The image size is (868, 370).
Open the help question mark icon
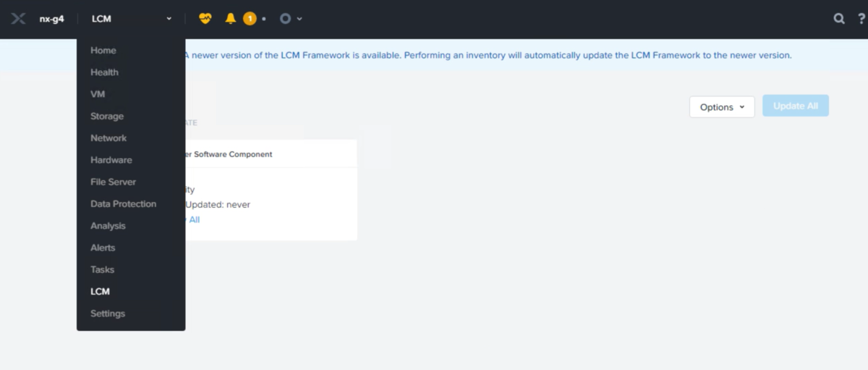860,19
